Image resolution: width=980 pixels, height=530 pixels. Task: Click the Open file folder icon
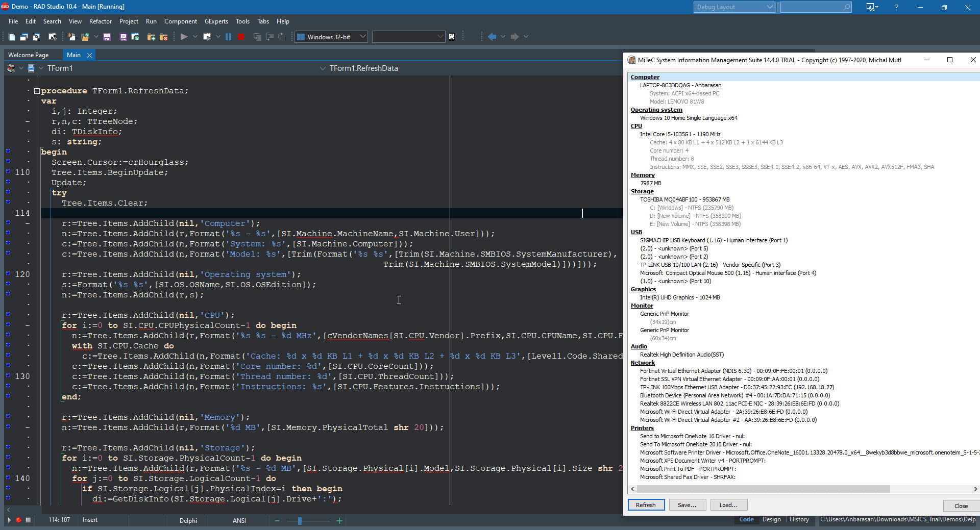coord(85,37)
